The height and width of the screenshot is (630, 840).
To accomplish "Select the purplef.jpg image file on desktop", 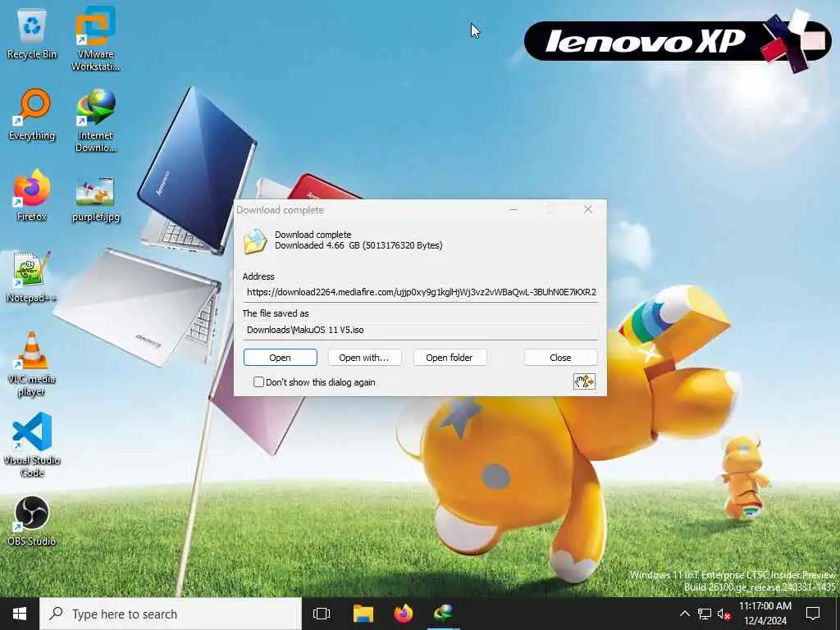I will click(95, 199).
